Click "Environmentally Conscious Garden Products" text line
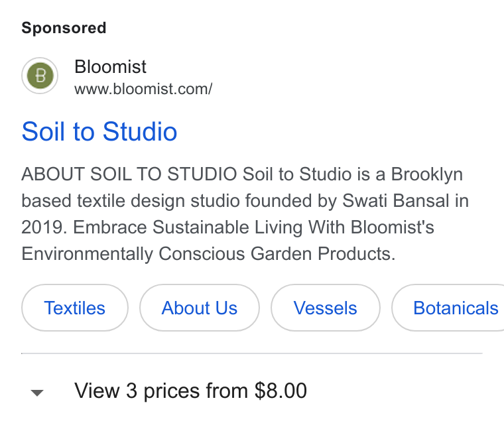 click(x=208, y=254)
